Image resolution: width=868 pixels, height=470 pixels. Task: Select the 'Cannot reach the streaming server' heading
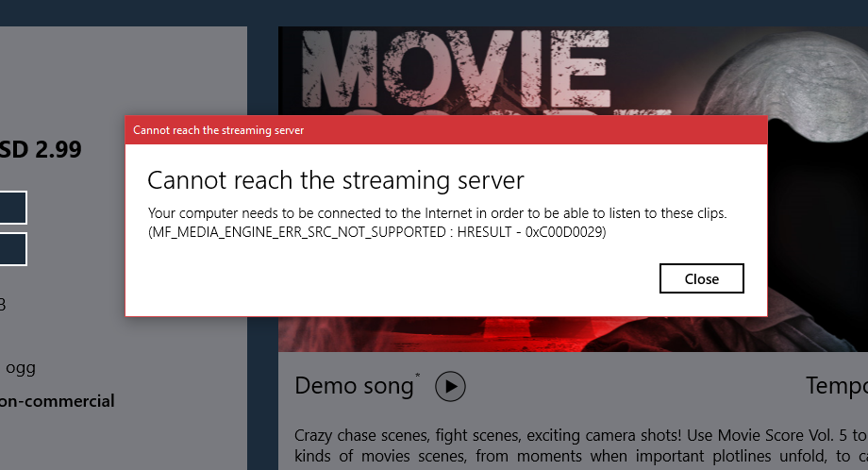(336, 180)
